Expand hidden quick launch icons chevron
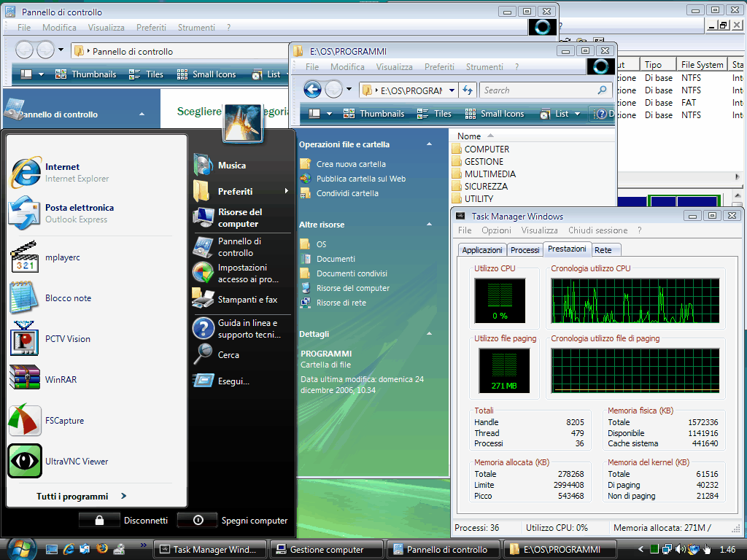 pyautogui.click(x=144, y=545)
